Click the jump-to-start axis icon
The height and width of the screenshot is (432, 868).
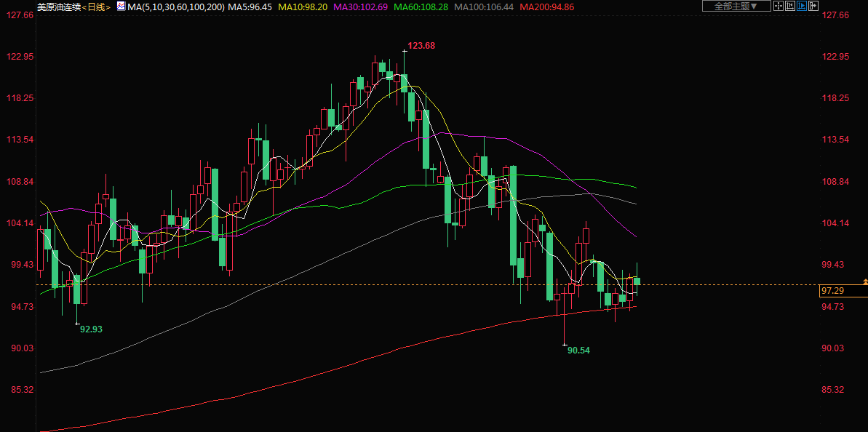[x=790, y=6]
